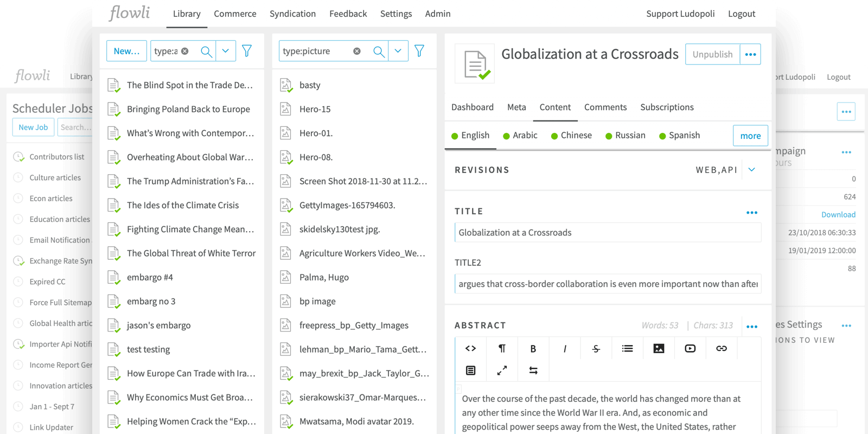
Task: Select 'bp image' in picture list
Action: [x=317, y=302]
